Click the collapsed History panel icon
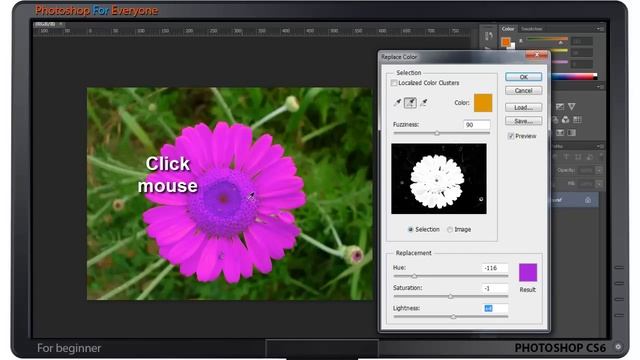The height and width of the screenshot is (360, 640). tap(488, 36)
